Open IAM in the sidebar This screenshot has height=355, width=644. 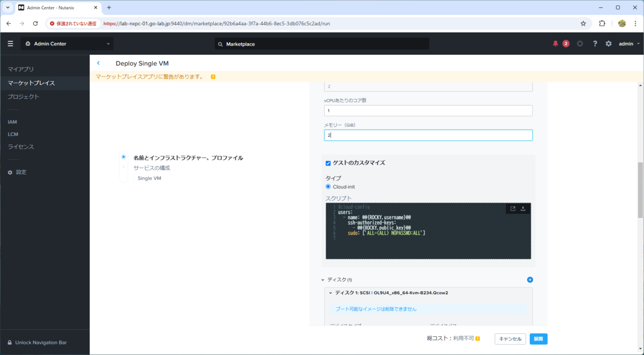click(12, 122)
